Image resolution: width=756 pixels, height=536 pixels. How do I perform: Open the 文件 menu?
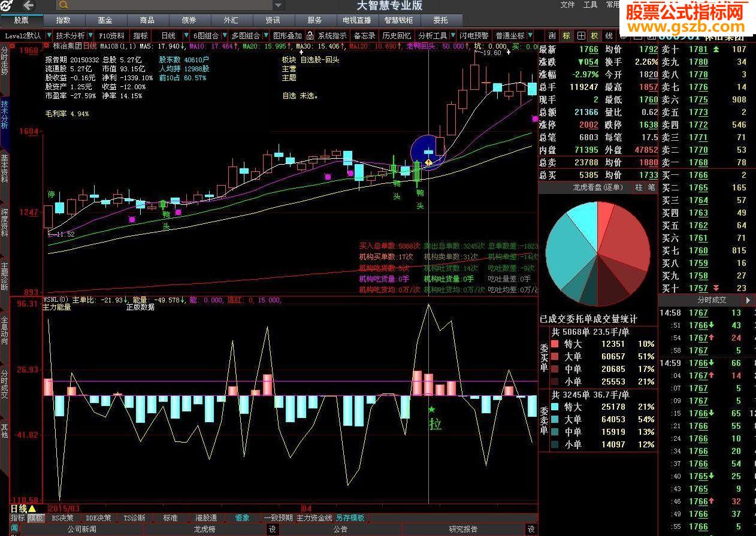point(567,5)
